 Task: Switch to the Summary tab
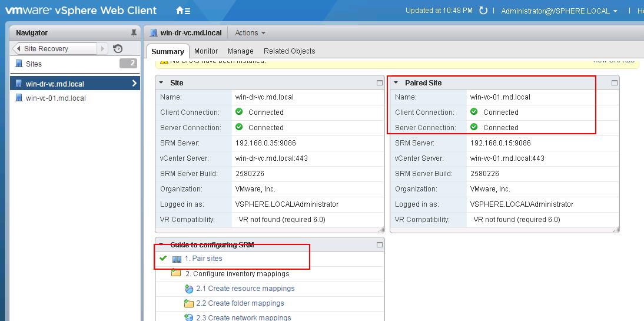click(x=168, y=51)
